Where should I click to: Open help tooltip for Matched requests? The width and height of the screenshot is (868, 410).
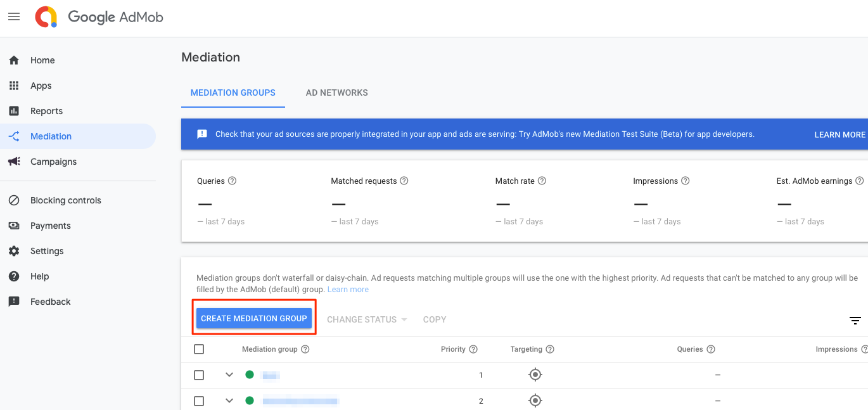(404, 181)
